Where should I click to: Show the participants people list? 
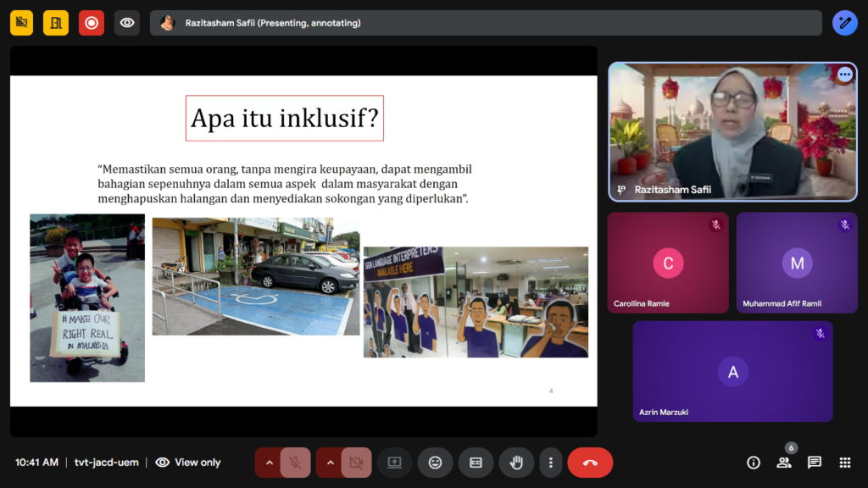[x=783, y=463]
